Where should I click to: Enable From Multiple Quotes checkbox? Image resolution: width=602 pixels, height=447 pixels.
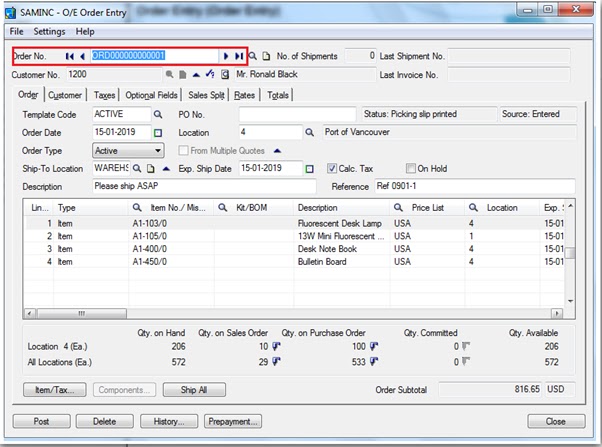coord(183,151)
